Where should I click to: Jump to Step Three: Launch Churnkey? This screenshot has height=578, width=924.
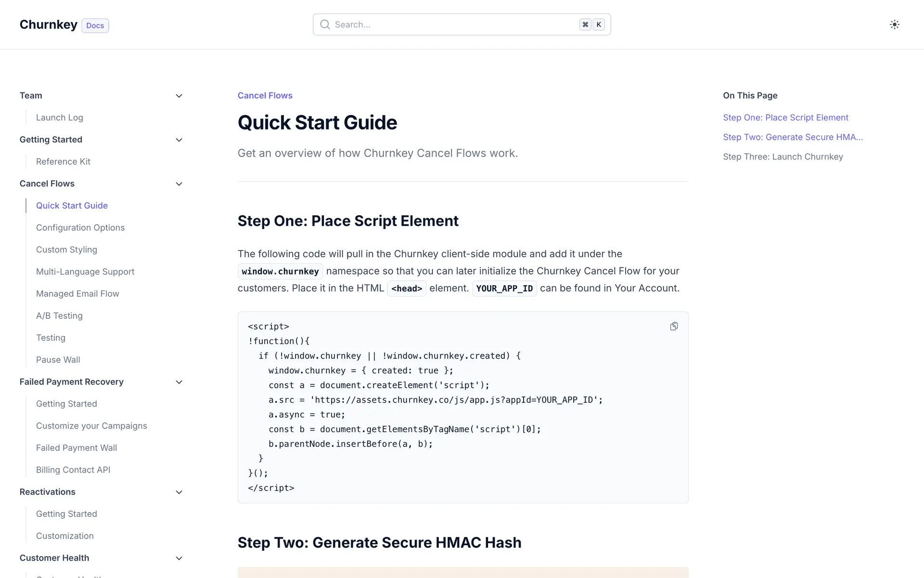pyautogui.click(x=783, y=157)
